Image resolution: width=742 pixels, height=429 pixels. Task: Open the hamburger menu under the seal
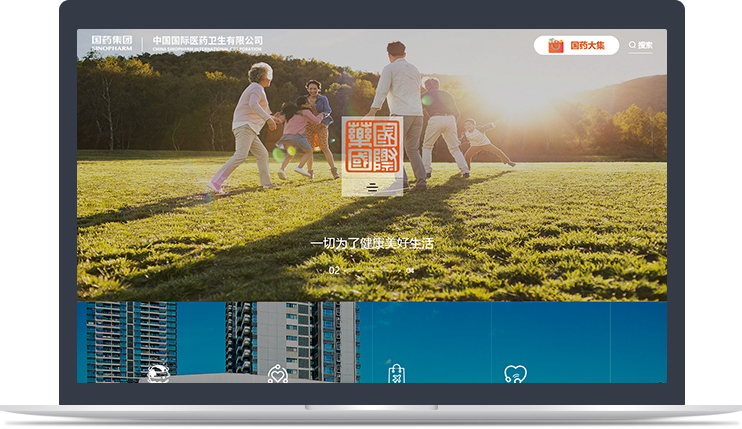372,187
